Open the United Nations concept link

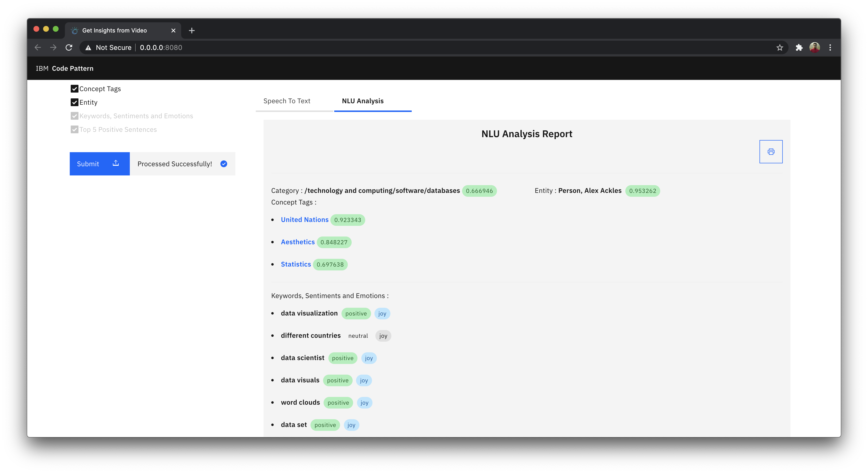point(305,220)
